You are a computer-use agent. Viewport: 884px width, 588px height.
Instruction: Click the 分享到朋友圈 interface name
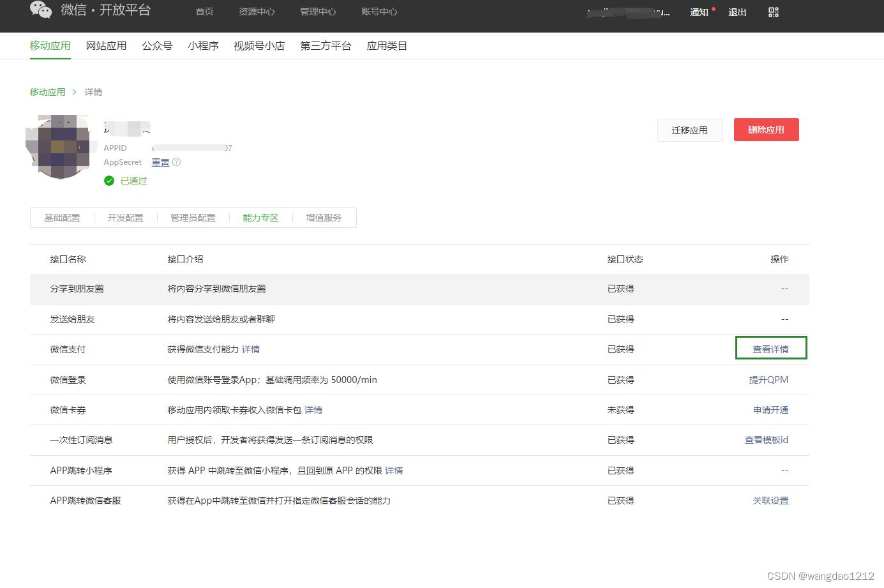tap(77, 289)
